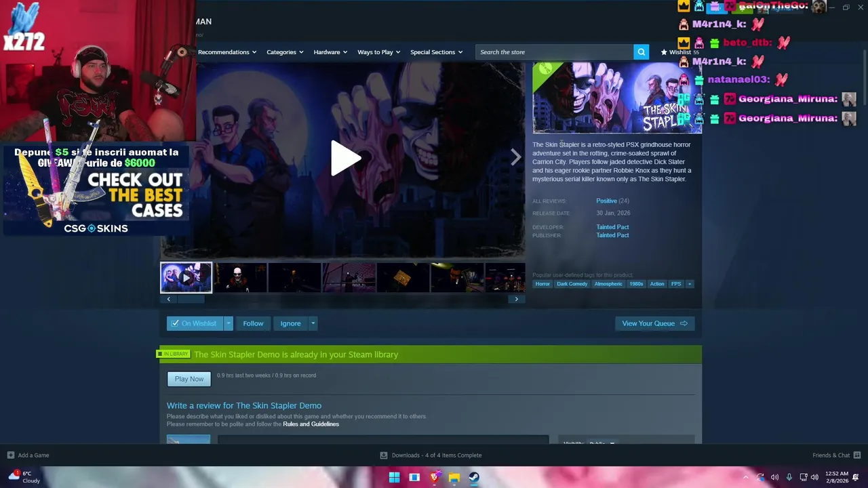Select the third dark screenshot thumbnail

click(294, 277)
